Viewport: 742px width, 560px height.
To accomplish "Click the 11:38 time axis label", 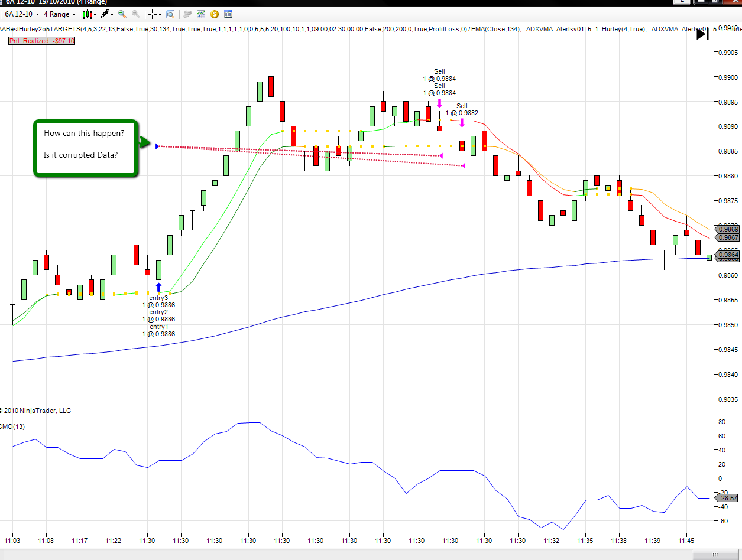I will (x=620, y=540).
